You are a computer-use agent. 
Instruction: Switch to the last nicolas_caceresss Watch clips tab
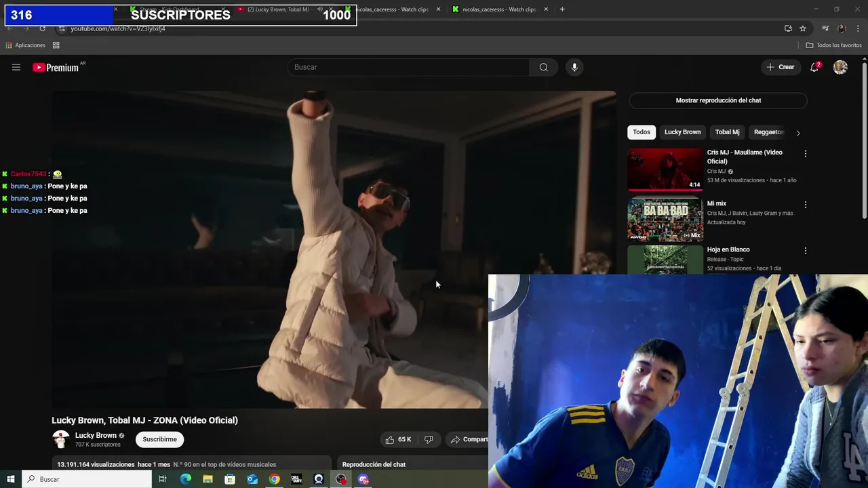(x=498, y=9)
